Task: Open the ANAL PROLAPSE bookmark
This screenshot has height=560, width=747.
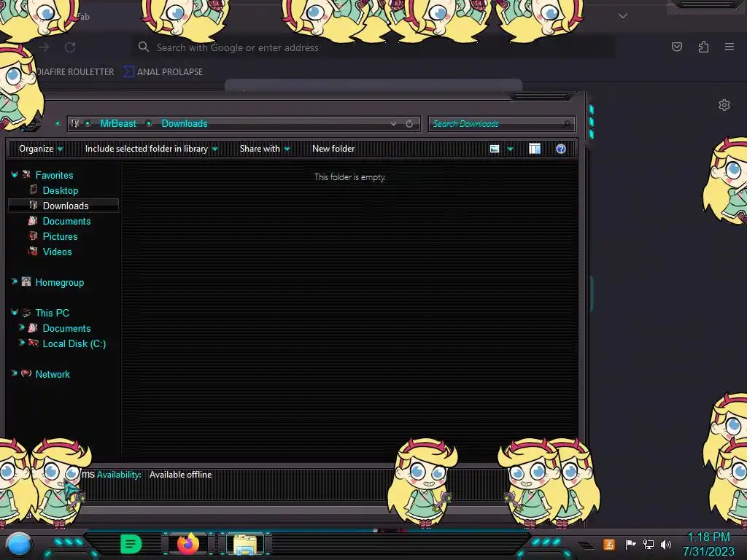Action: (163, 72)
